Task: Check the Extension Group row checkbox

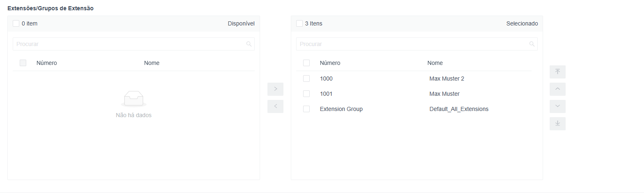Action: coord(306,109)
